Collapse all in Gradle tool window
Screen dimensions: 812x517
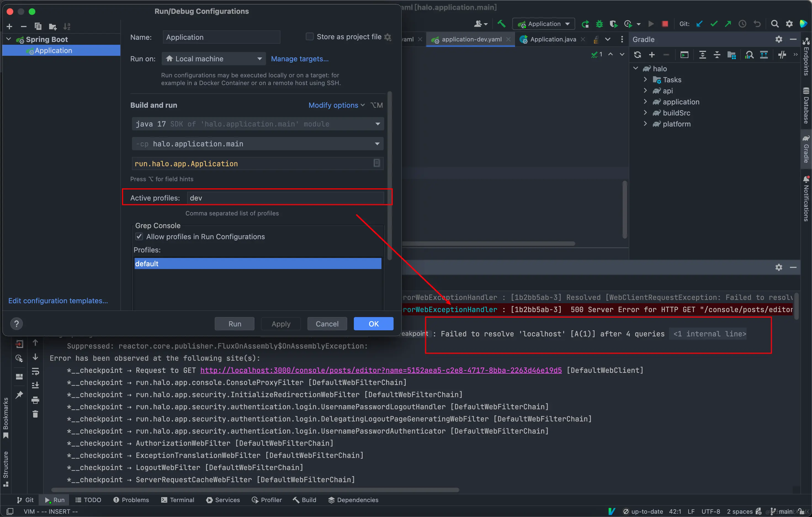tap(717, 55)
